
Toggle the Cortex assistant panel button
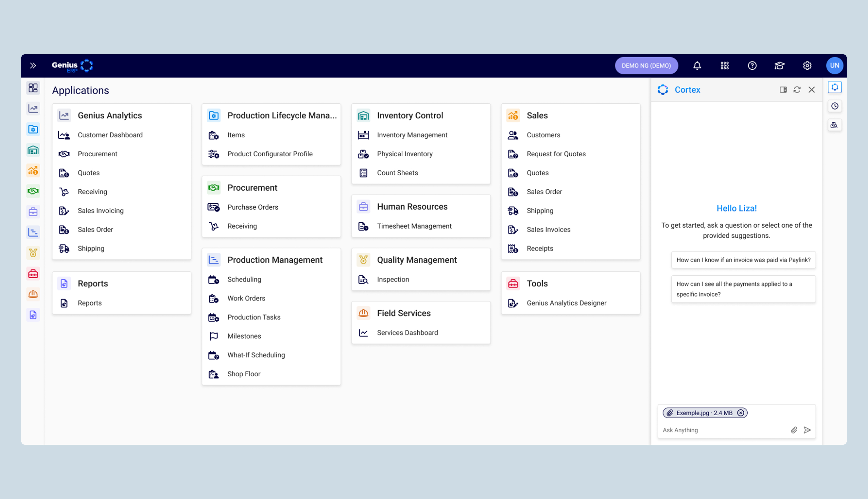[x=834, y=87]
